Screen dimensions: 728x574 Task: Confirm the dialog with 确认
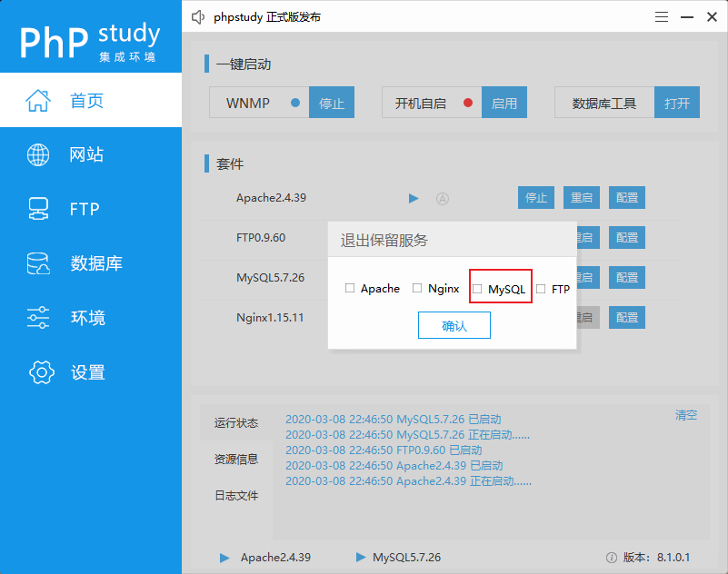[x=454, y=325]
